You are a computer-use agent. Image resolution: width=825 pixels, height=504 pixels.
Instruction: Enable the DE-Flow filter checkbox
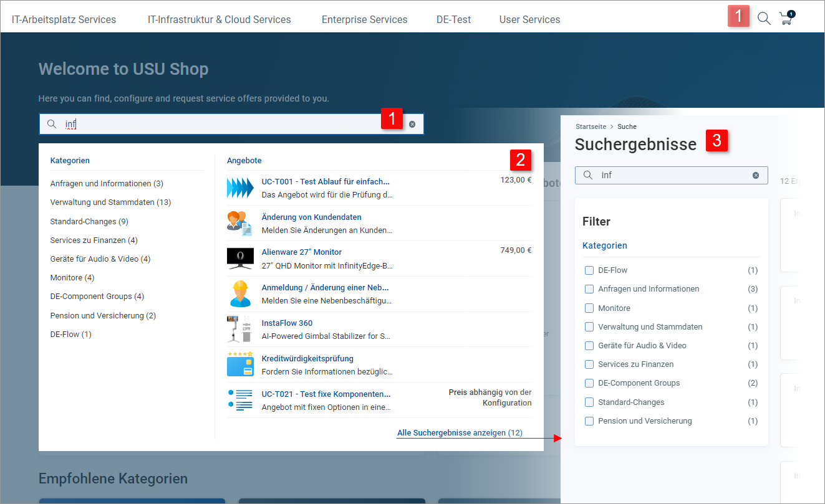[x=589, y=270]
